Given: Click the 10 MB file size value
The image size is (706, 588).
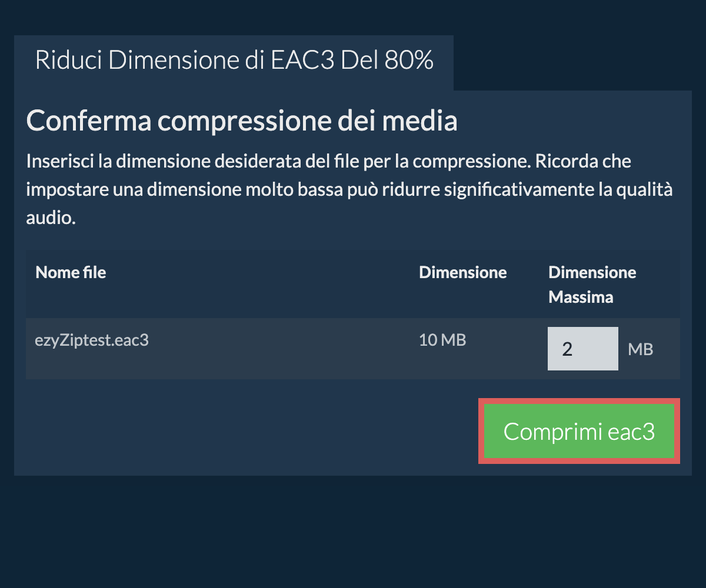Looking at the screenshot, I should click(x=442, y=340).
